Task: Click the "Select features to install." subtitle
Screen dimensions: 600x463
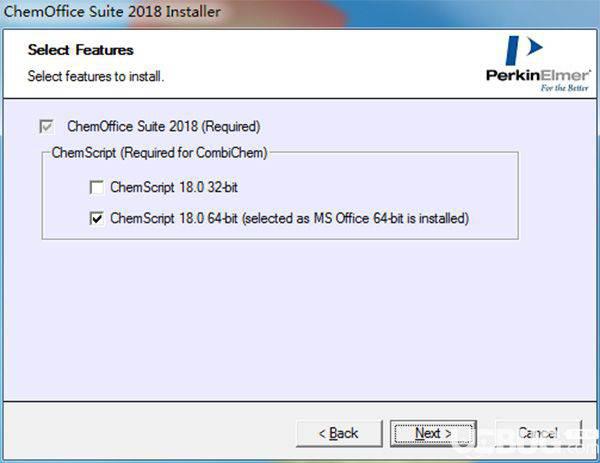Action: (x=96, y=76)
